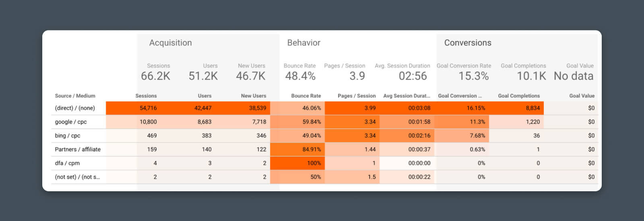Screen dimensions: 644x221
Task: Select the google / cpc row label
Action: [x=71, y=122]
